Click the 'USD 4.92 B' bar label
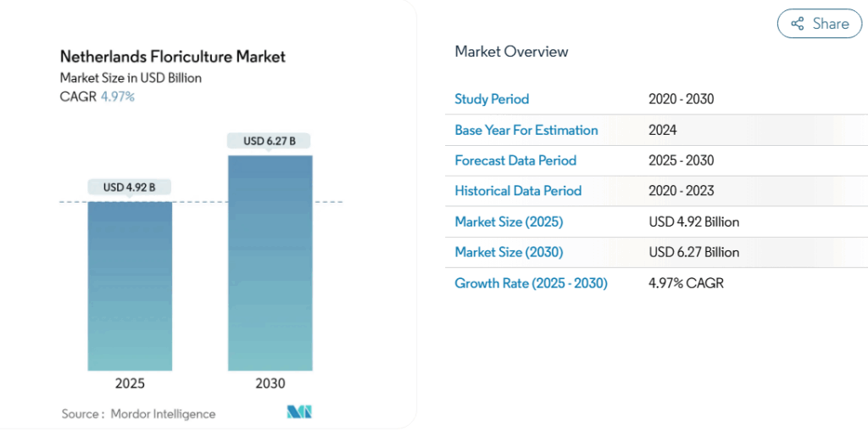This screenshot has width=868, height=437. tap(130, 188)
